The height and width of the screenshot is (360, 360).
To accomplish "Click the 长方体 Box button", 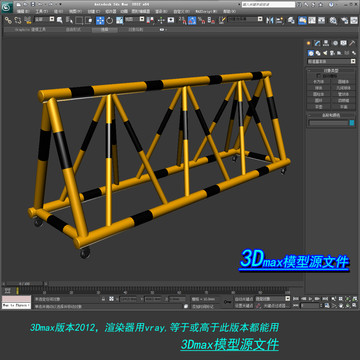I will coord(319,81).
